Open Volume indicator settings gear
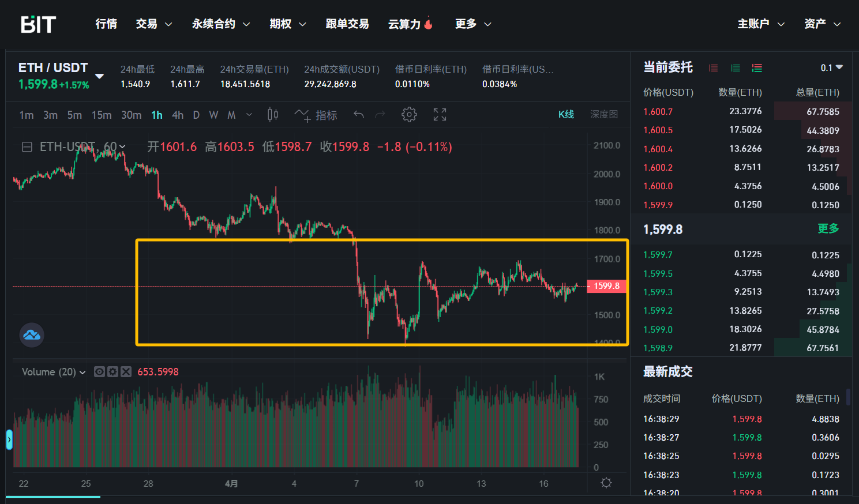 pos(112,372)
